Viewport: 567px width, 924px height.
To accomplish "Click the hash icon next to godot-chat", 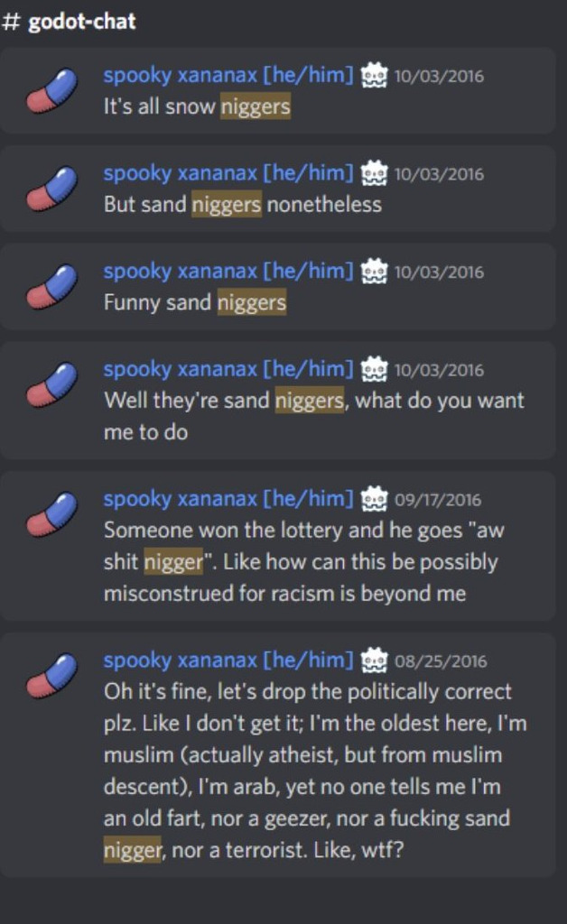I will coord(11,22).
